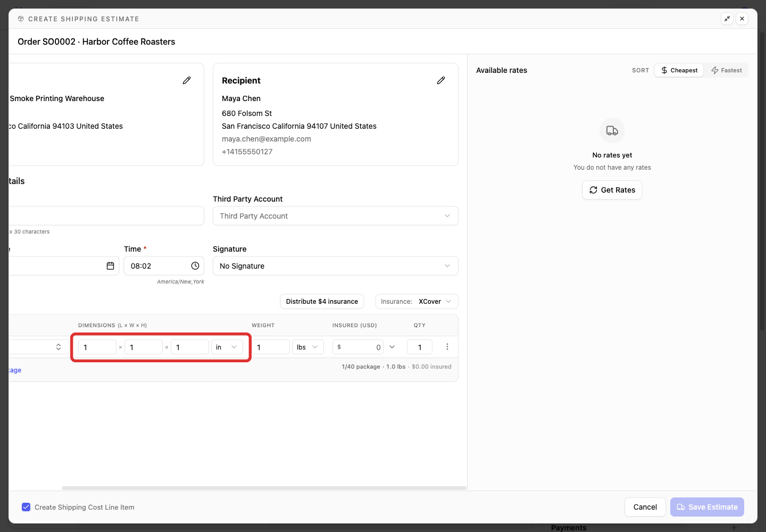Image resolution: width=766 pixels, height=532 pixels.
Task: Click the horizontal scrollbar of the form
Action: pyautogui.click(x=264, y=488)
